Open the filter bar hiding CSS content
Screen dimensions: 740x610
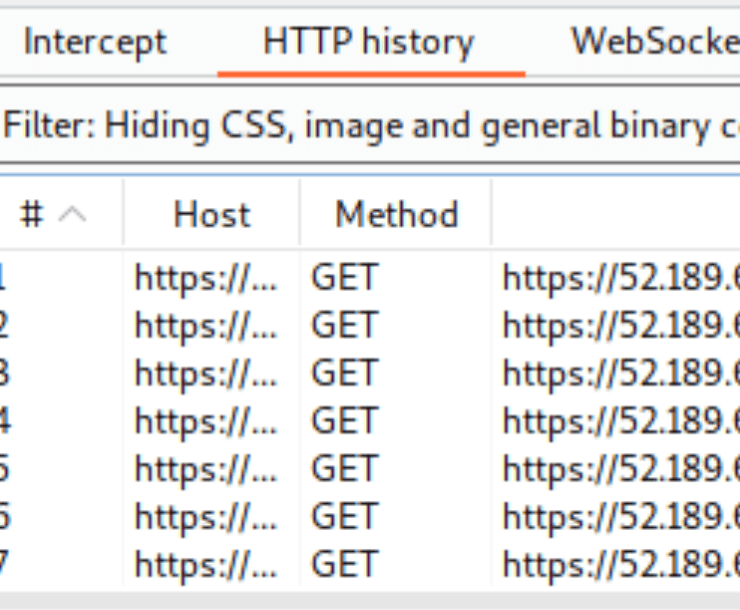(x=370, y=126)
